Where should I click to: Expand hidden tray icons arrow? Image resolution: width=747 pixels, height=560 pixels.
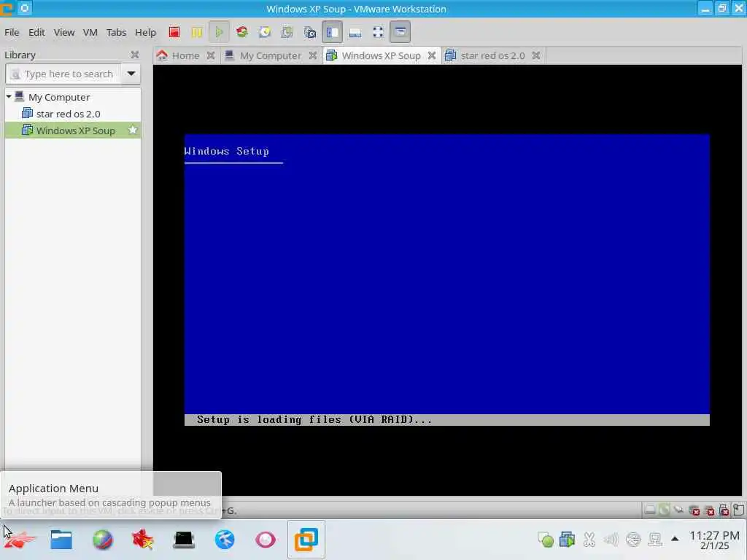675,539
